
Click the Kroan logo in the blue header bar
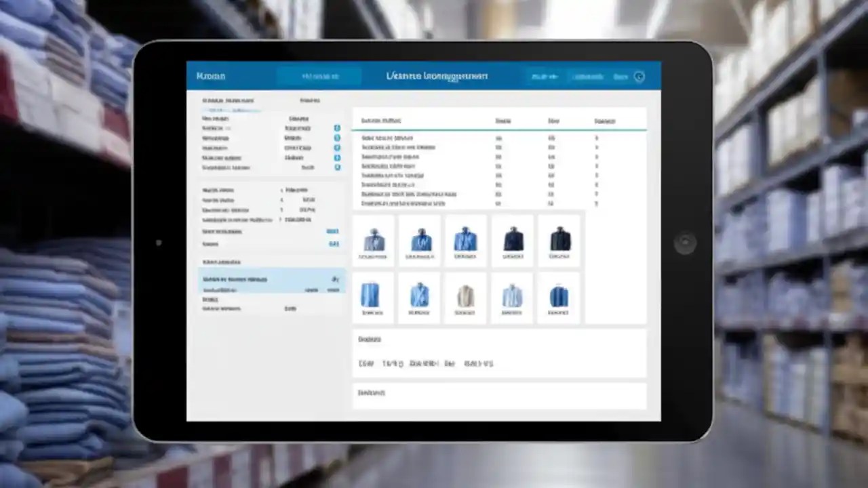pos(210,76)
